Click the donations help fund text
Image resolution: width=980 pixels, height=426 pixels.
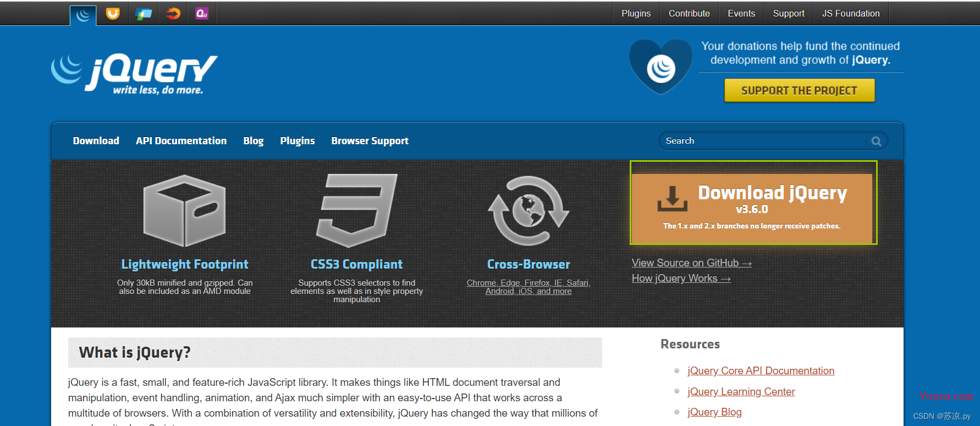click(x=800, y=53)
